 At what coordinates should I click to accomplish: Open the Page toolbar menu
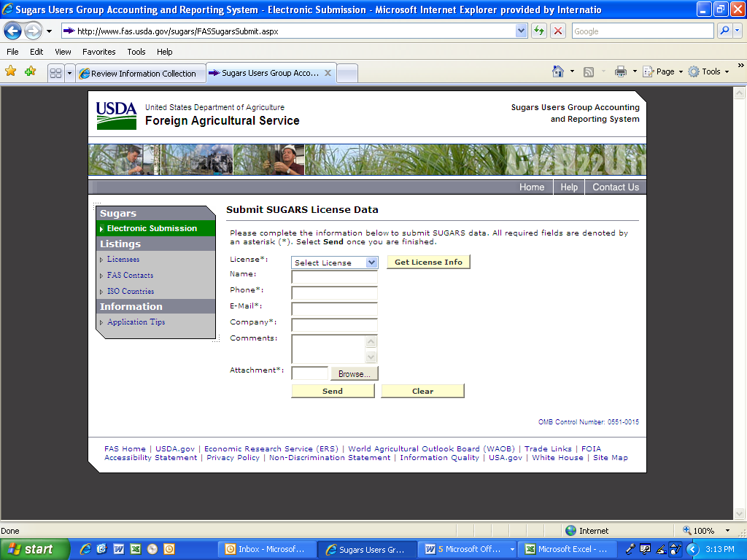662,72
